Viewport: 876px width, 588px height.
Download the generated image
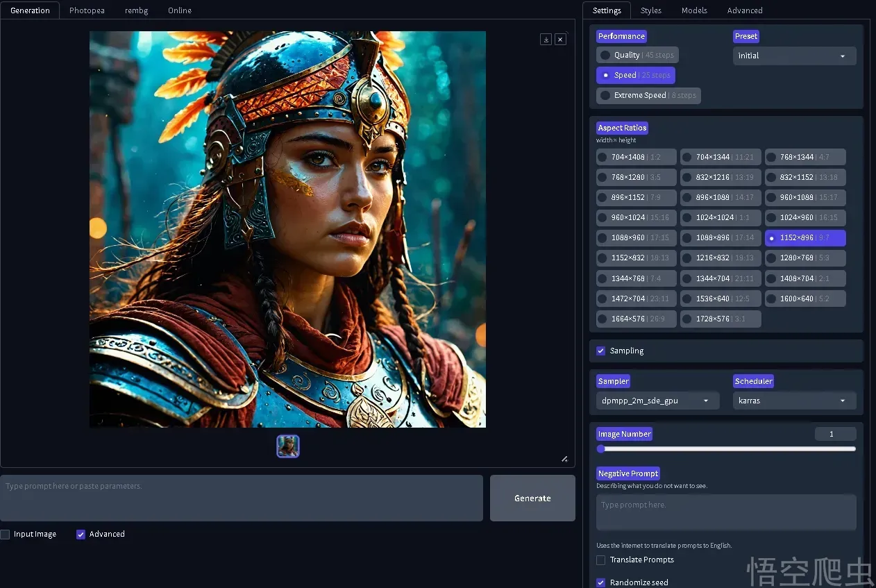point(546,40)
